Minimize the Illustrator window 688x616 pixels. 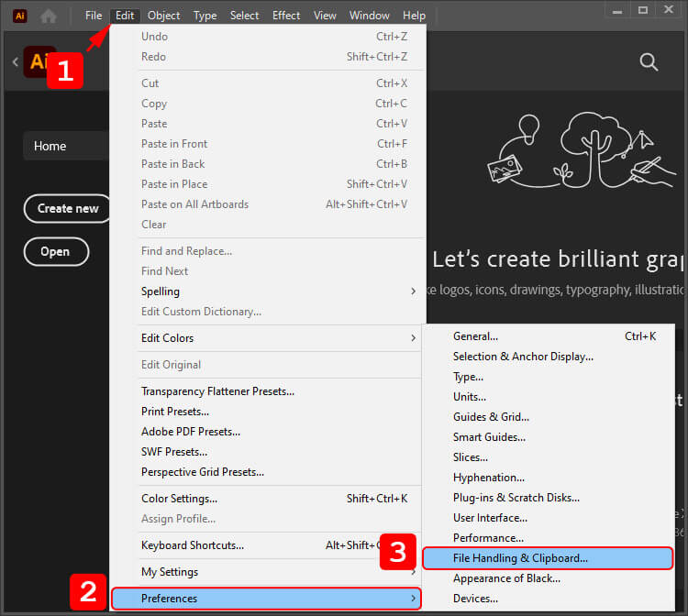(617, 10)
